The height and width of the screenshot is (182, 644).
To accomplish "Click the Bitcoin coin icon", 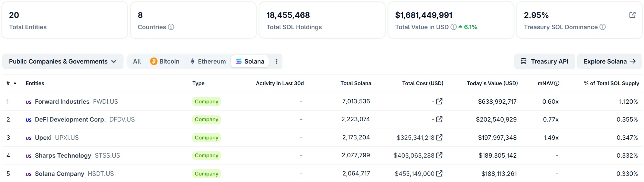I will click(x=154, y=61).
